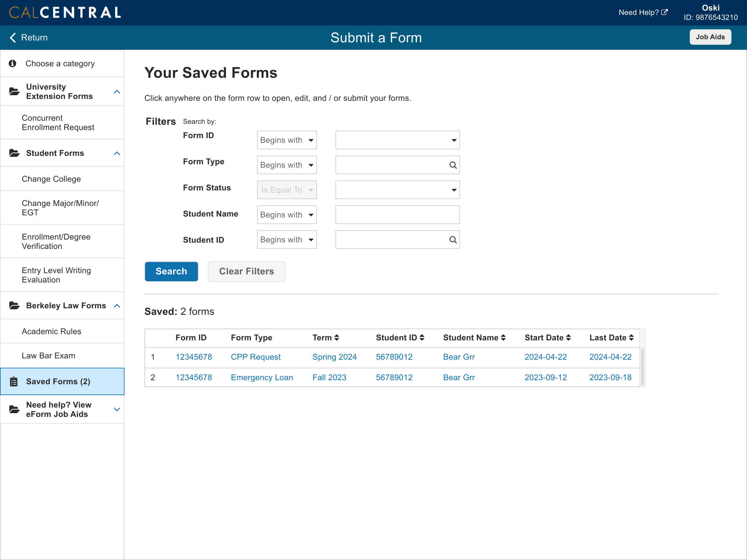Click the Student ID filter magnifier icon
Viewport: 747px width, 560px height.
pos(453,240)
